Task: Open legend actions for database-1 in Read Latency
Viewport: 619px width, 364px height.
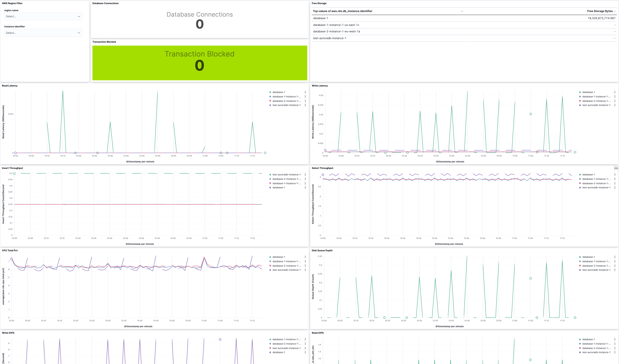Action: coord(305,92)
